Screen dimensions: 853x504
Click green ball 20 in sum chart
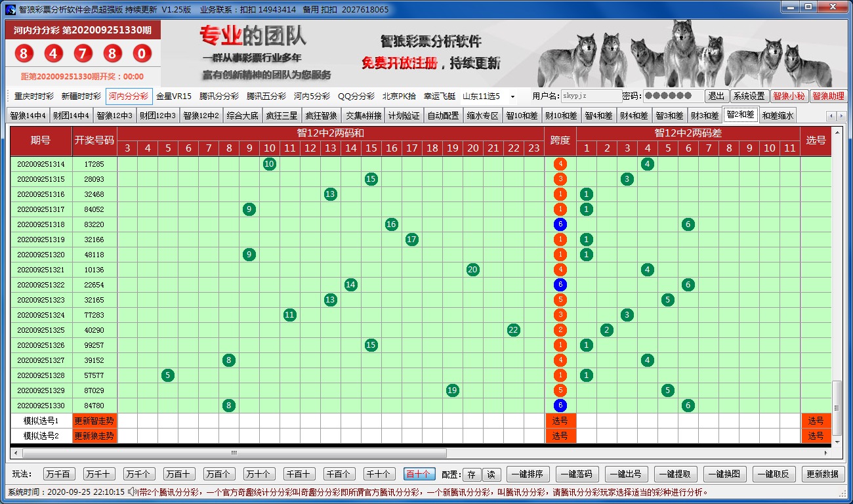click(473, 270)
